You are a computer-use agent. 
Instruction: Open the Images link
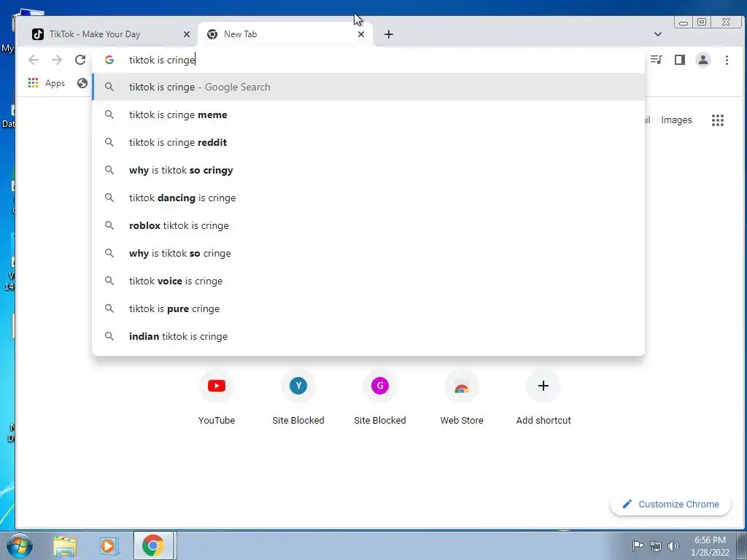tap(676, 120)
